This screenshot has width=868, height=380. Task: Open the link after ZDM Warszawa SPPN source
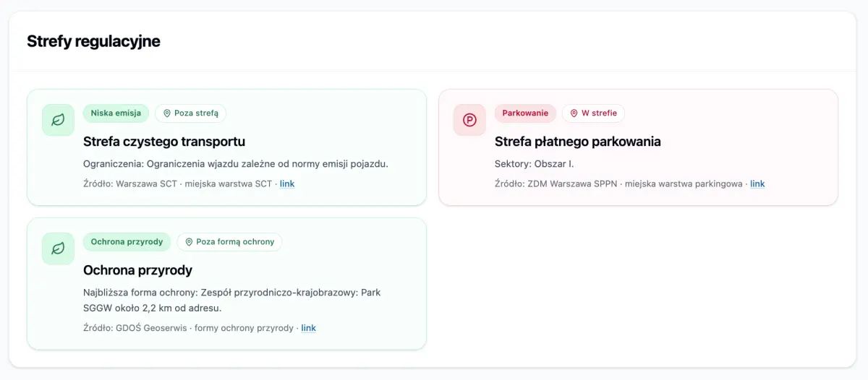757,183
